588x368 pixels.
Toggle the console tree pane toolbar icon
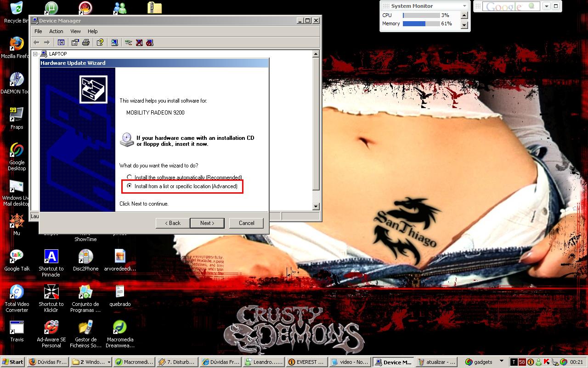61,42
